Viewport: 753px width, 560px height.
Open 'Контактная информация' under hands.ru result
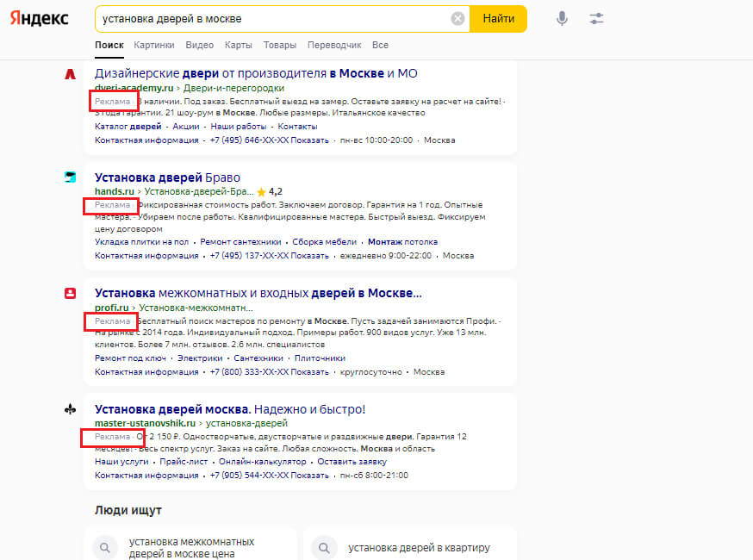click(x=146, y=256)
